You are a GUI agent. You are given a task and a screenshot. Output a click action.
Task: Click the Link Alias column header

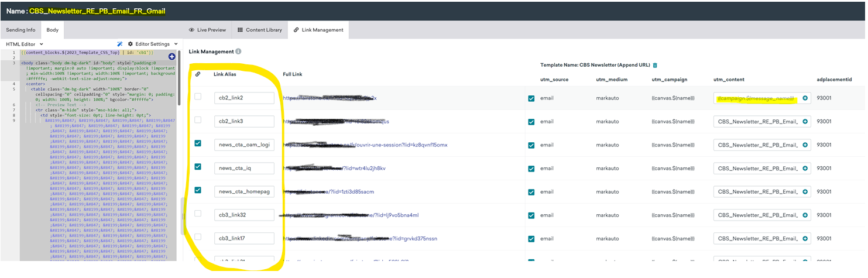click(225, 74)
